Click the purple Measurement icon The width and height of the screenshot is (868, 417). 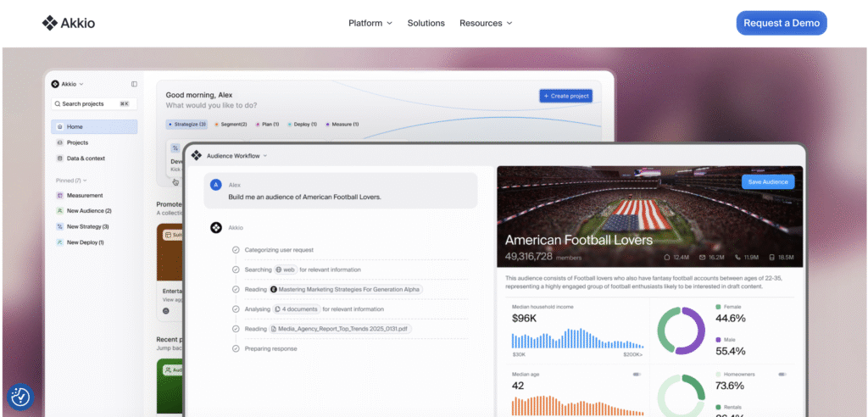coord(60,196)
